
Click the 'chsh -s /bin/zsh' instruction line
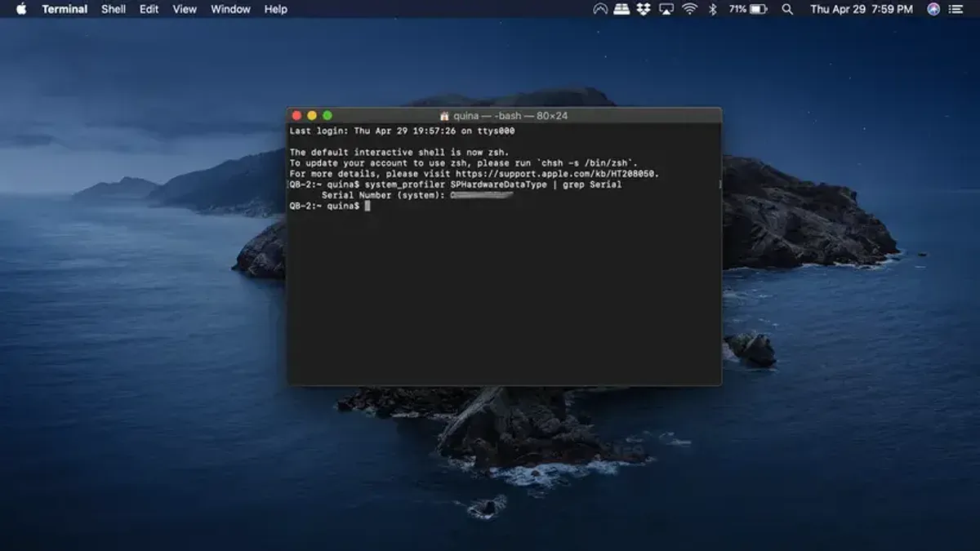pos(464,163)
